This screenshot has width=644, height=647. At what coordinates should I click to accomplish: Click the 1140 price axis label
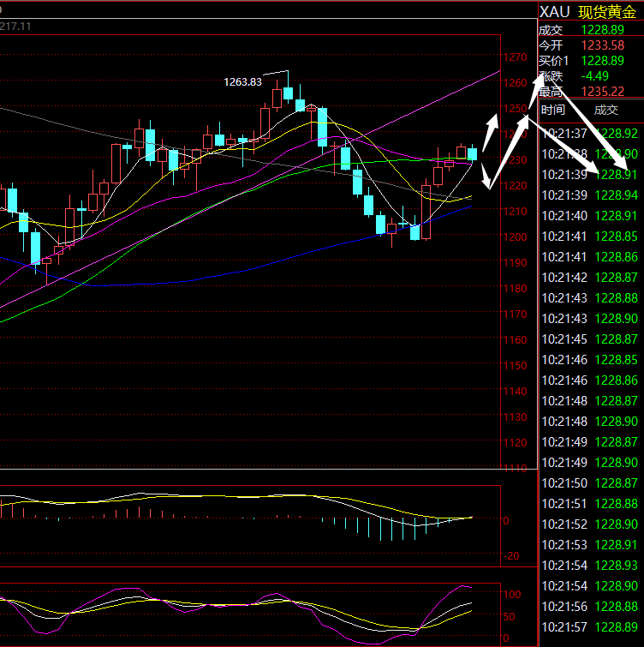point(516,391)
